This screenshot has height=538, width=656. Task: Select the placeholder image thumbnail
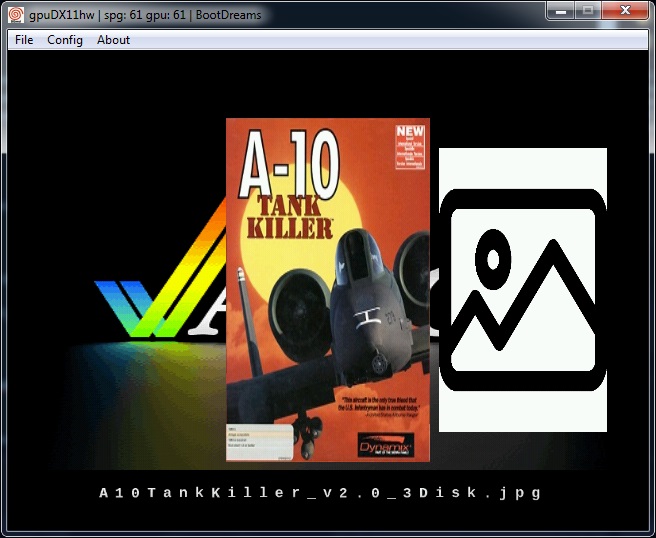pos(523,289)
